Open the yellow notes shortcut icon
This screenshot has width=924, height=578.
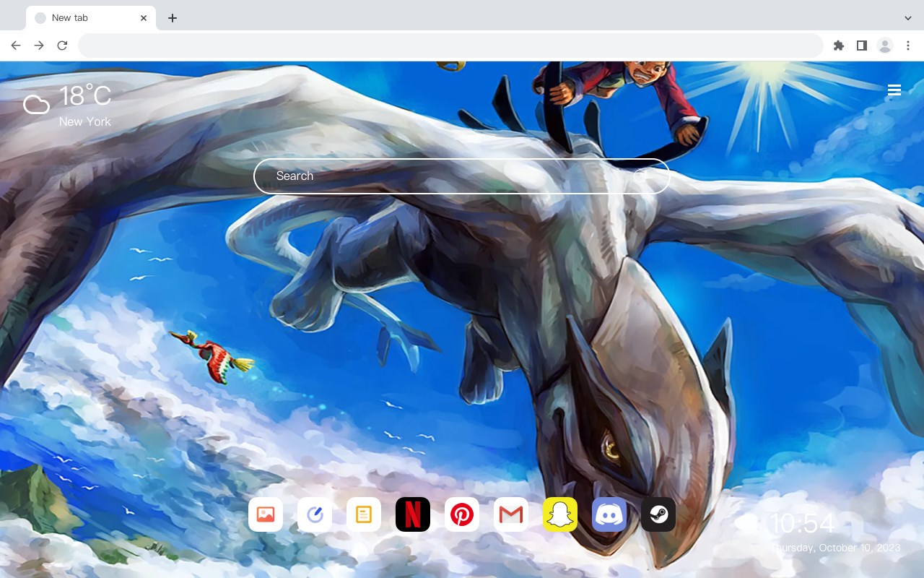tap(364, 514)
